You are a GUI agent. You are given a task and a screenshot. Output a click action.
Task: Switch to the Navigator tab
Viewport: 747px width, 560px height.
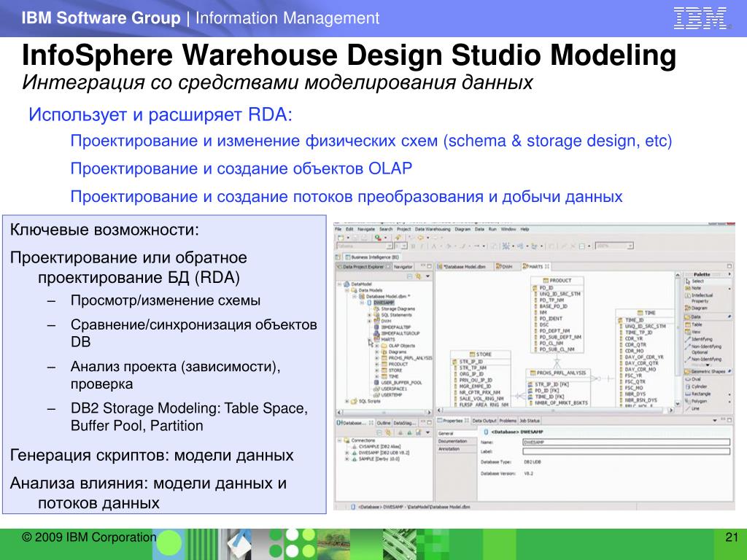pos(403,267)
